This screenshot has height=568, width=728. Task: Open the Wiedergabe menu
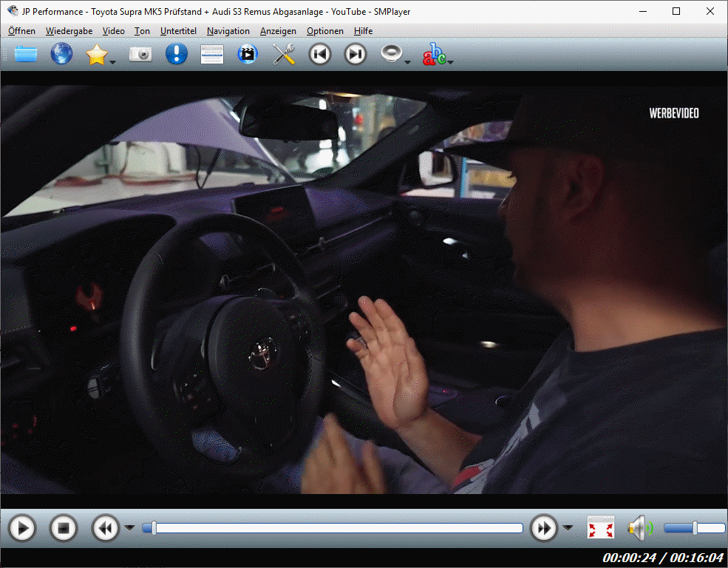tap(69, 30)
